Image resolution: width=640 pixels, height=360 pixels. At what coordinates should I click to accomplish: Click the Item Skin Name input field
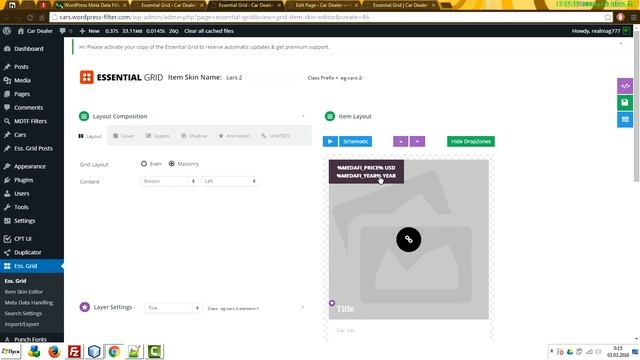[261, 78]
